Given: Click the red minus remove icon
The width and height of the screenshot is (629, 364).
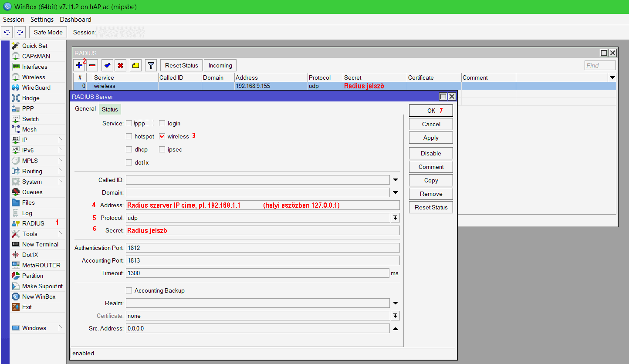Looking at the screenshot, I should 92,66.
